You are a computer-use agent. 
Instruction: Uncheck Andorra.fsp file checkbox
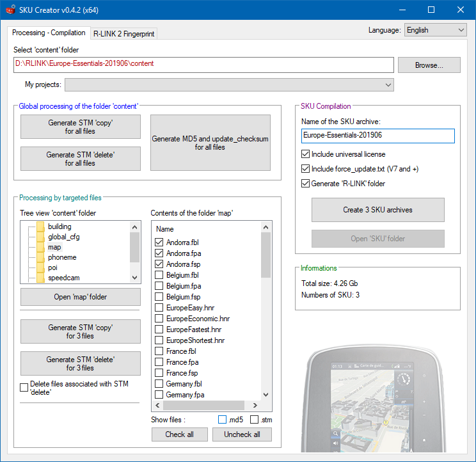[x=159, y=264]
